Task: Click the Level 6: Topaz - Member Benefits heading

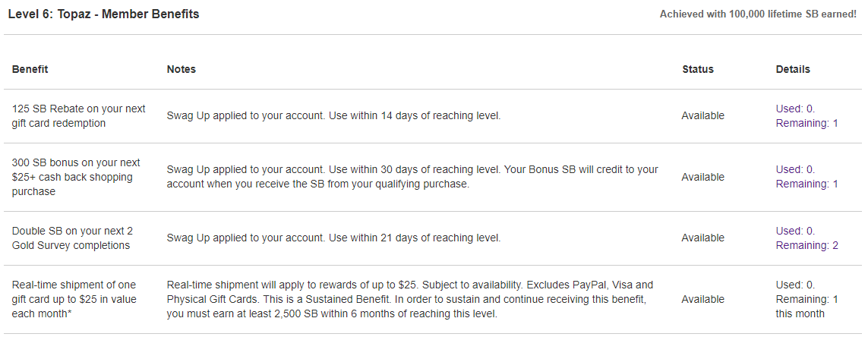Action: (x=103, y=14)
